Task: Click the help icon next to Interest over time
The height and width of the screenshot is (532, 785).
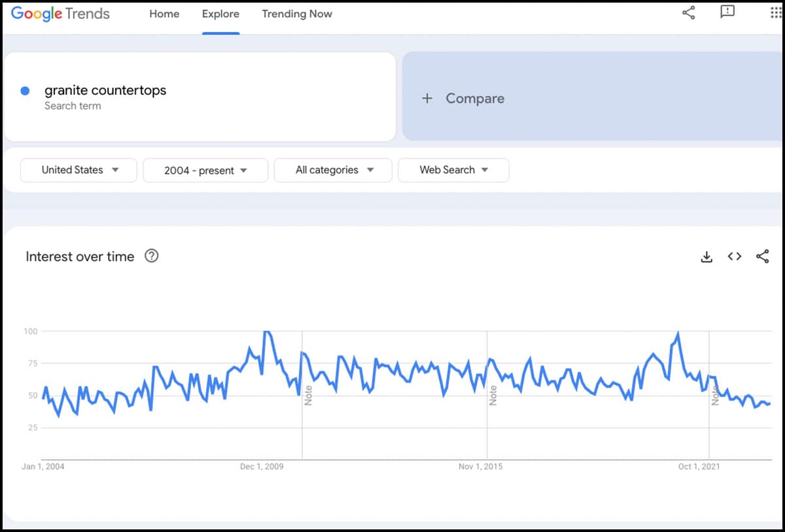Action: (x=152, y=256)
